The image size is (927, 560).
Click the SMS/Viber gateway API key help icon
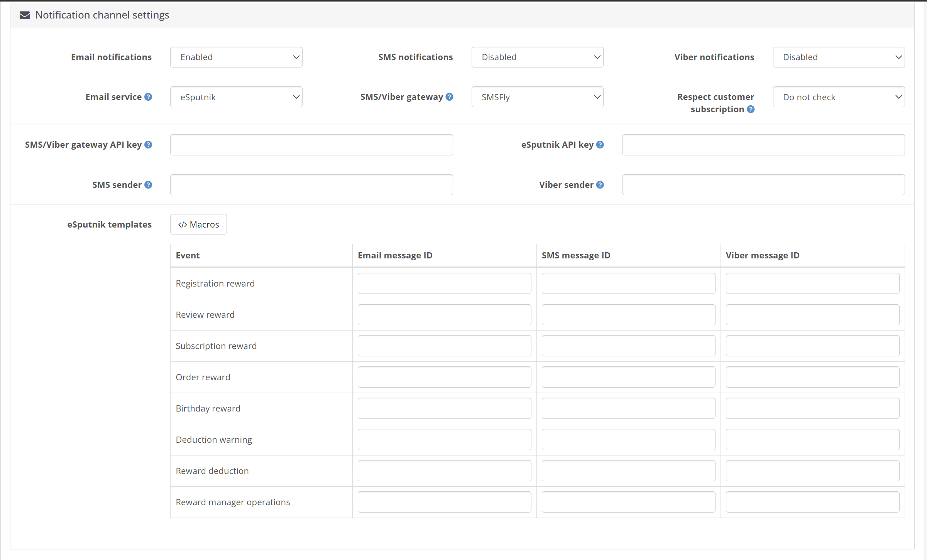tap(148, 145)
